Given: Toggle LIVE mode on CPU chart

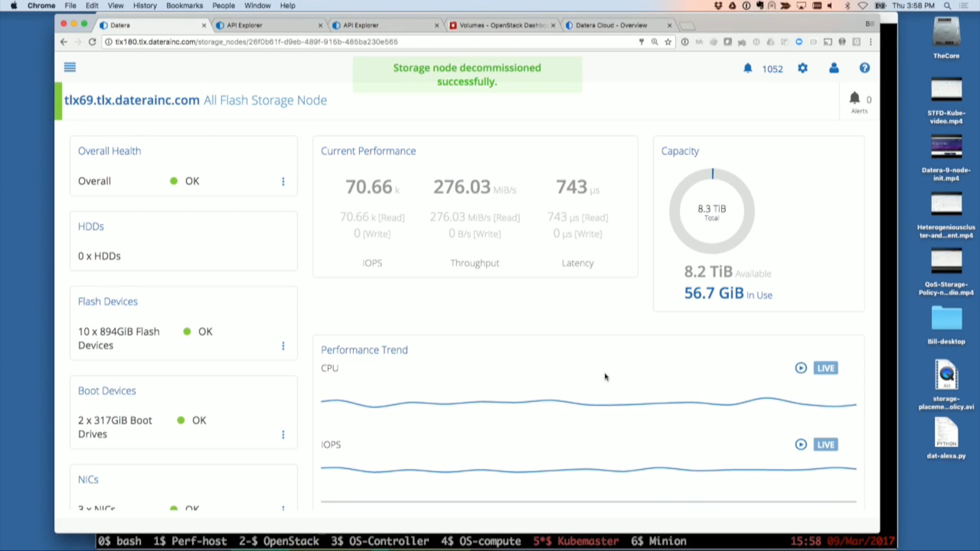Looking at the screenshot, I should (825, 368).
